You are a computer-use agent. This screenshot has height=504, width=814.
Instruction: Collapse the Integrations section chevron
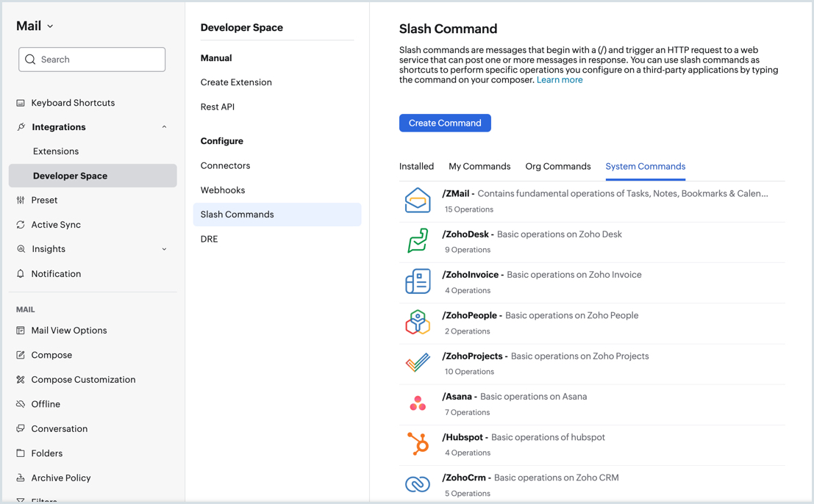(x=164, y=127)
